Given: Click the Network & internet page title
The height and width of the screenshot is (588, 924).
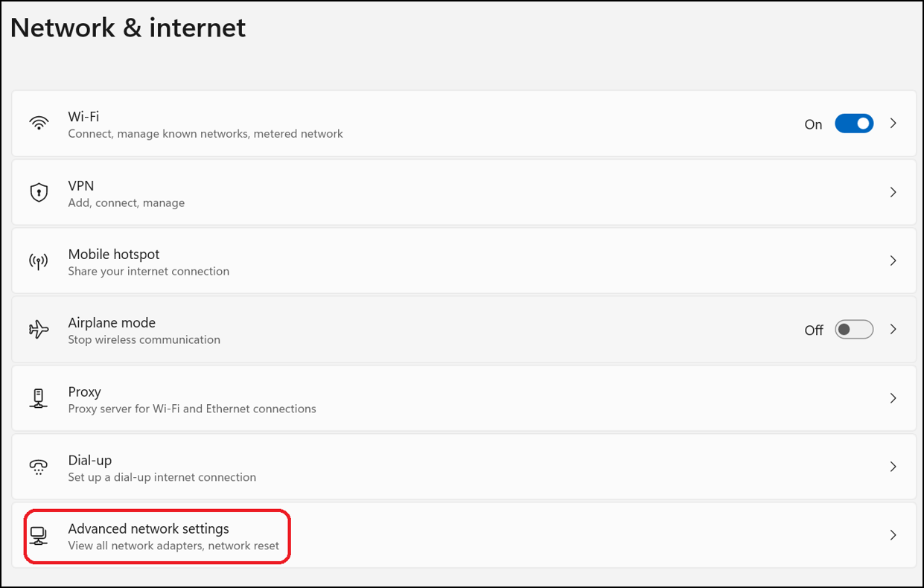Looking at the screenshot, I should [x=127, y=28].
